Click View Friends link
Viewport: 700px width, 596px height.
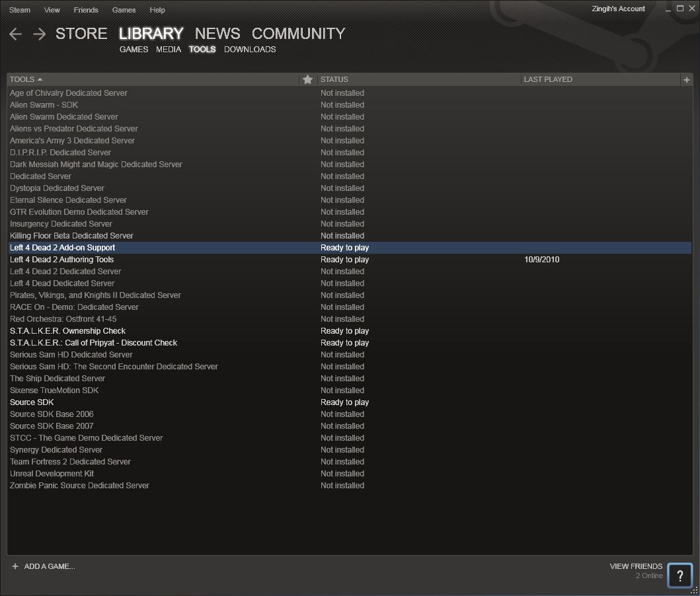(636, 566)
